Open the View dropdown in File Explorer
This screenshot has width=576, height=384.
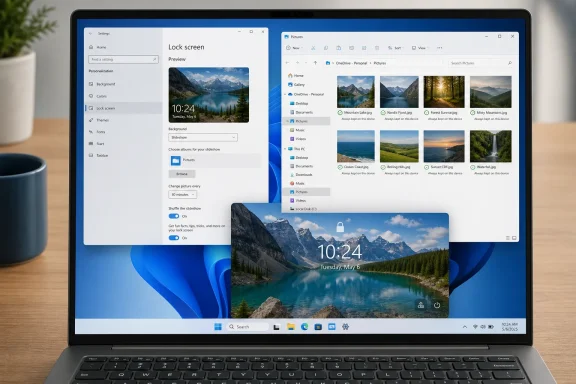pyautogui.click(x=420, y=48)
